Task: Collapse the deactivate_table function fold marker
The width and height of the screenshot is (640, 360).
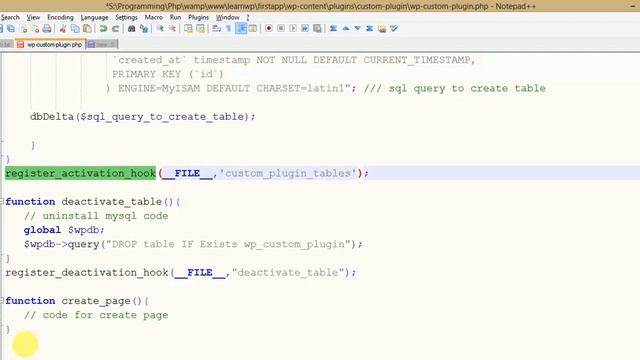Action: tap(2, 201)
